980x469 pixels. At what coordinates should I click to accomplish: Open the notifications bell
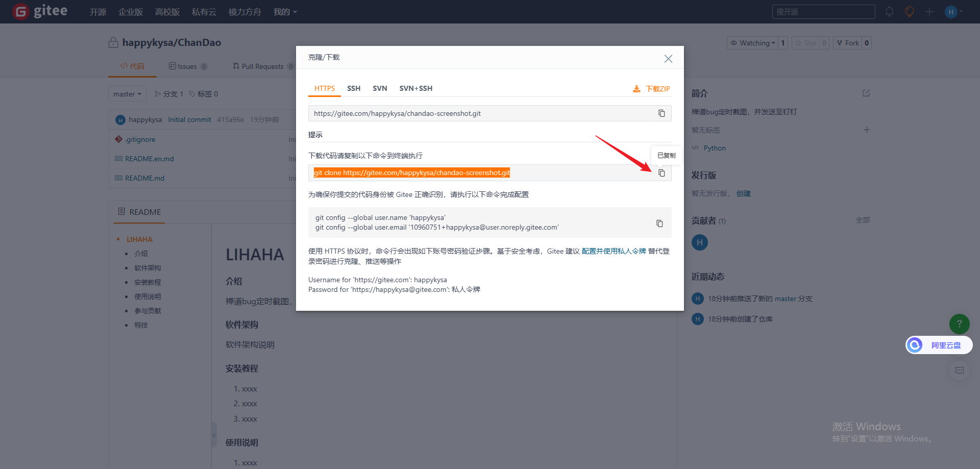tap(889, 12)
